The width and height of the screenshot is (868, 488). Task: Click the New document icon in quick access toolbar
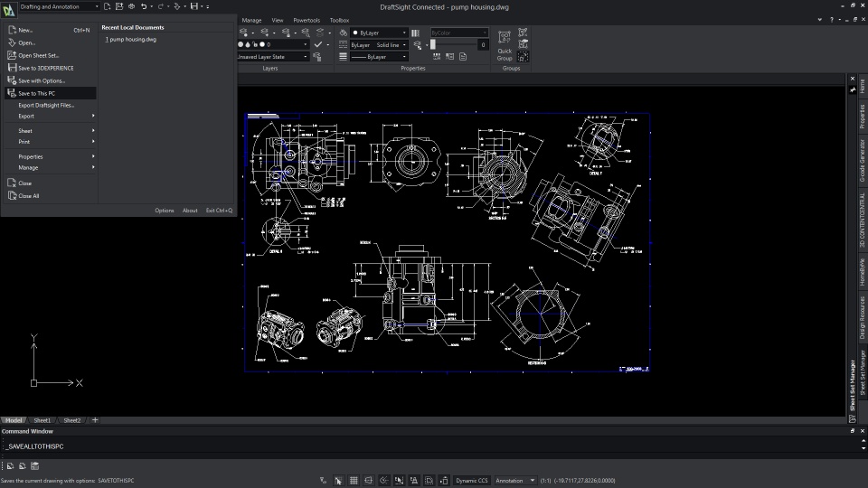click(107, 6)
